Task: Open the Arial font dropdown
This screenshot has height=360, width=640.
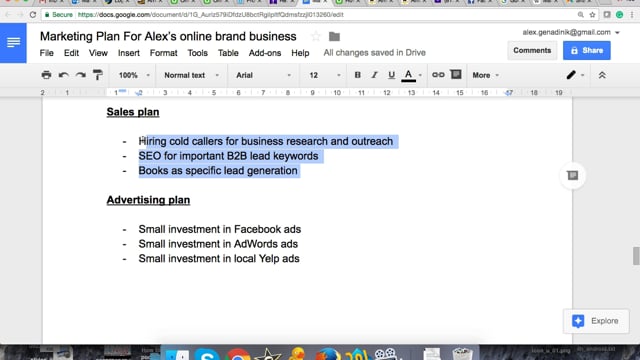Action: tap(263, 75)
